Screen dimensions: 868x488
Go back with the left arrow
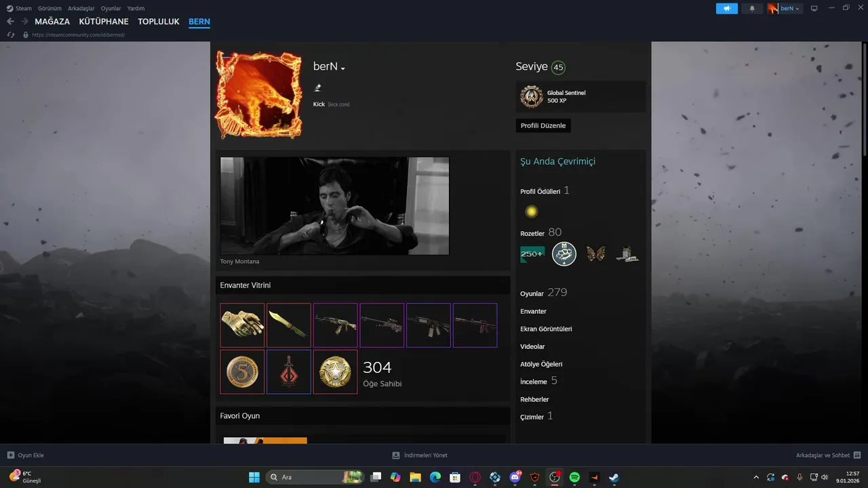click(10, 22)
